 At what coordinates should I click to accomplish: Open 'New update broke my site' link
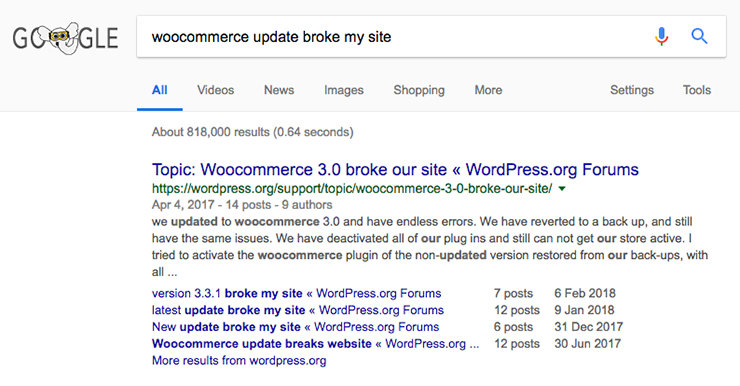tap(295, 327)
